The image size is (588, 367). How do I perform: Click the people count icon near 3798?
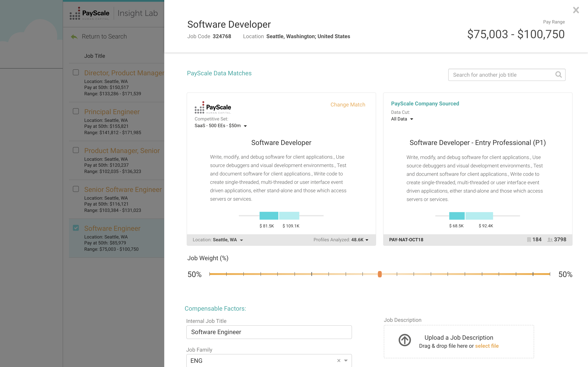(x=550, y=240)
